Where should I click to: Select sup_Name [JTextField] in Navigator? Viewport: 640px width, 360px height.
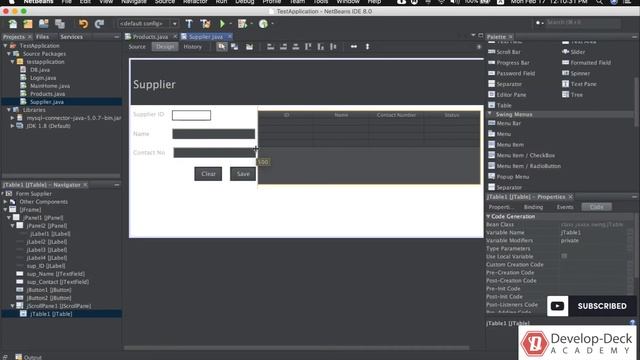click(56, 274)
